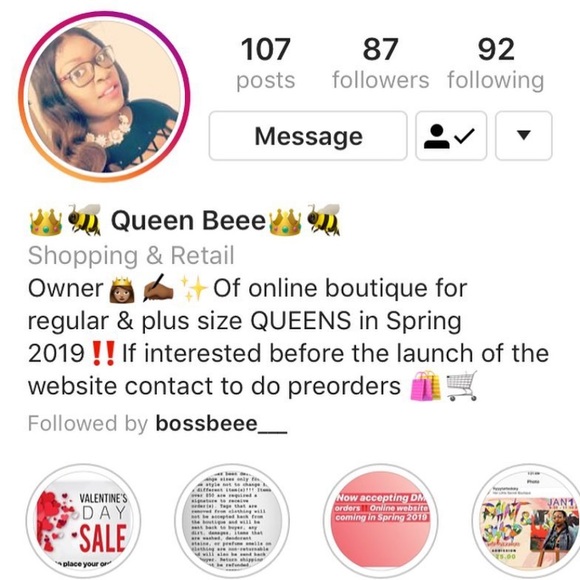The height and width of the screenshot is (580, 580).
Task: Open the policy text story highlight
Action: (232, 521)
